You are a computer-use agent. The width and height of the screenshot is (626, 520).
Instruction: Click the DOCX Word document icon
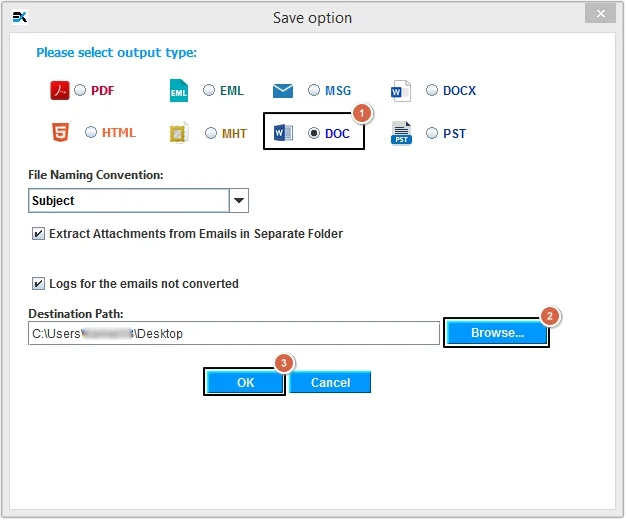click(x=401, y=91)
